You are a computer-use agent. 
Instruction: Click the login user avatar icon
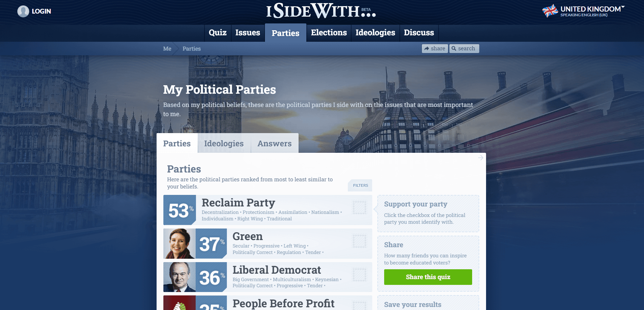pyautogui.click(x=23, y=11)
